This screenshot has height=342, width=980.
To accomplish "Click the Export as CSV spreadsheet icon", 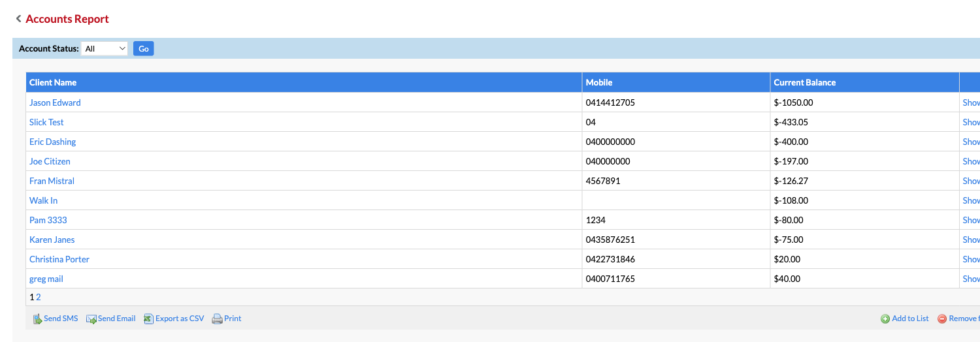I will point(148,319).
